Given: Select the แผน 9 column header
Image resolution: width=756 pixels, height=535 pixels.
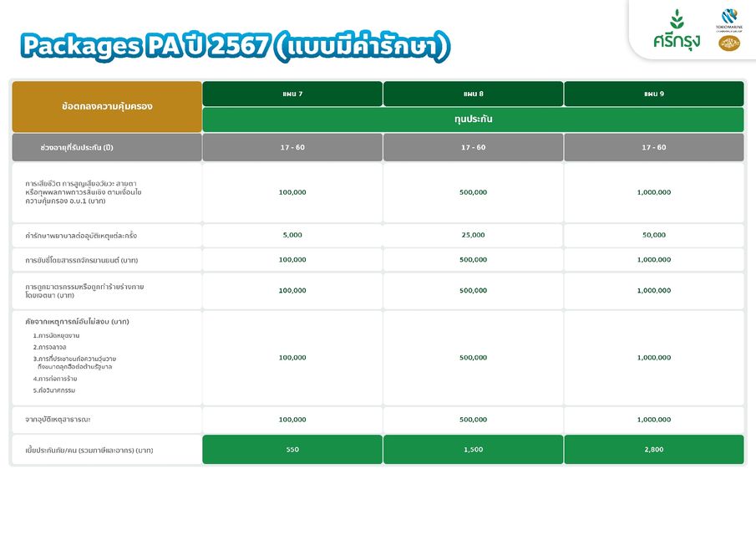Looking at the screenshot, I should pyautogui.click(x=653, y=94).
